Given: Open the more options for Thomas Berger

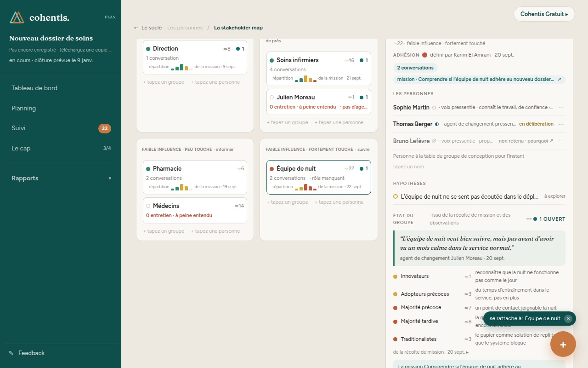Looking at the screenshot, I should click(x=561, y=124).
